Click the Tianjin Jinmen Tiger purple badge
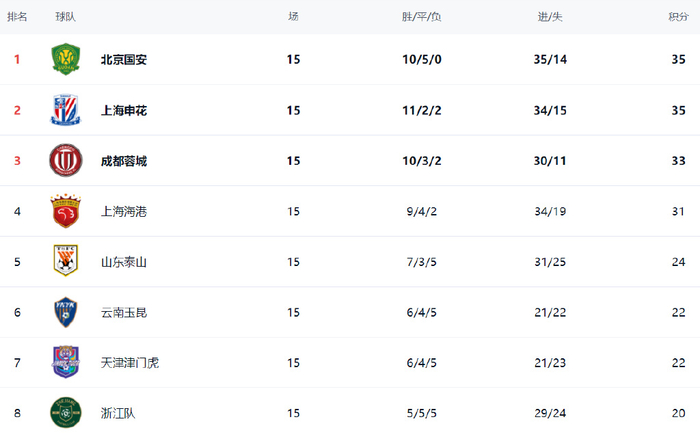The image size is (700, 437). (x=65, y=362)
